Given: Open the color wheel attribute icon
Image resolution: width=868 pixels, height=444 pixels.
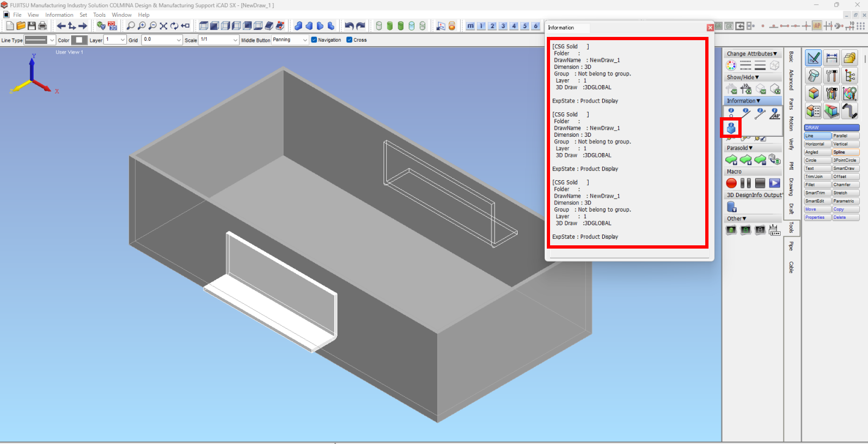Looking at the screenshot, I should coord(731,66).
